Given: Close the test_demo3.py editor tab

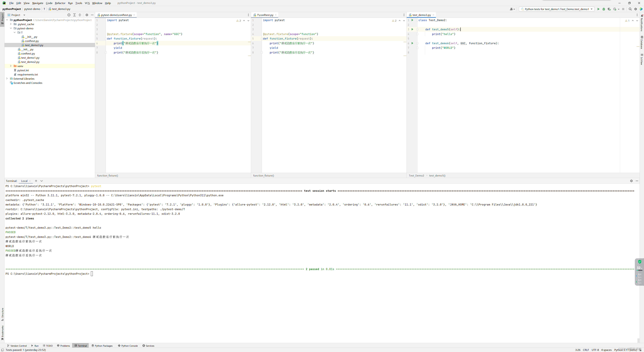Looking at the screenshot, I should [433, 15].
